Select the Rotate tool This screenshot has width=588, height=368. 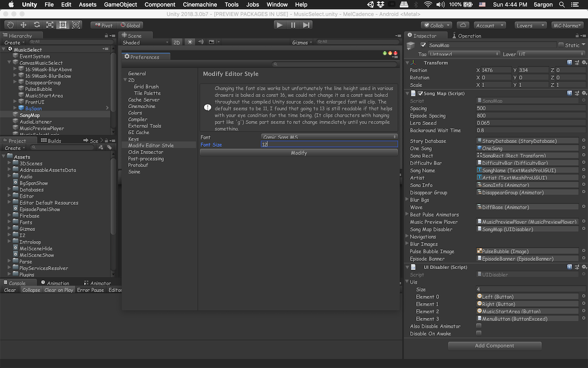click(x=37, y=25)
